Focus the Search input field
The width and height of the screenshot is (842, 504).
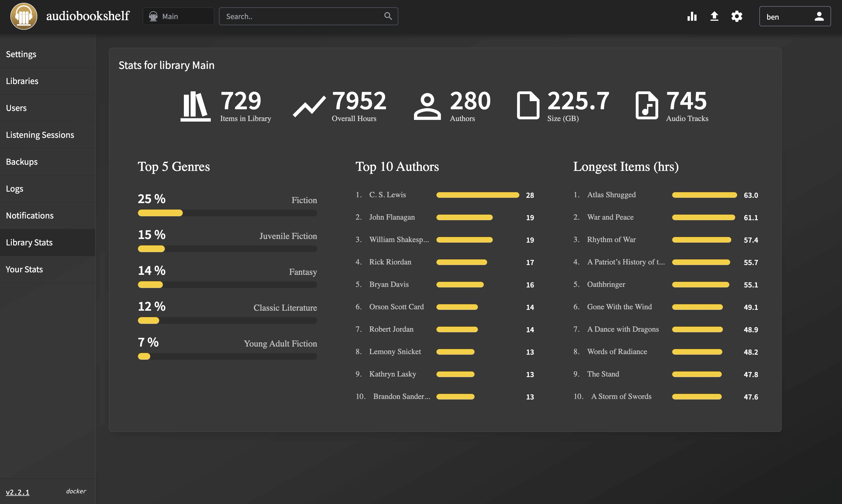click(308, 16)
